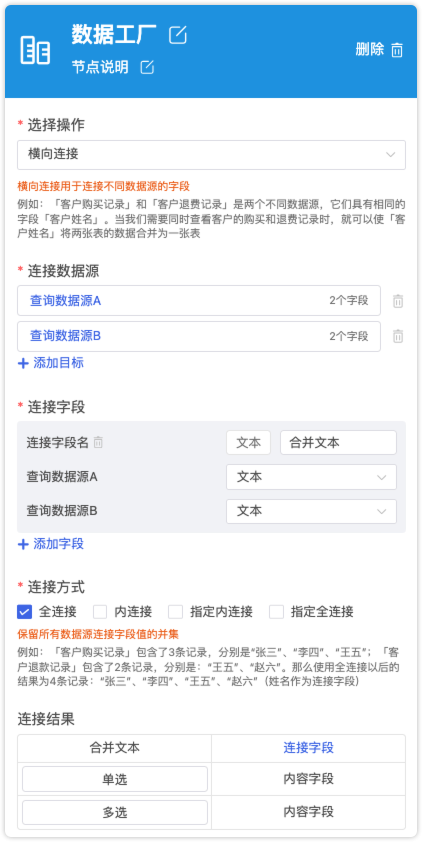Click the 合并文本 field name input
422x842 pixels.
338,442
